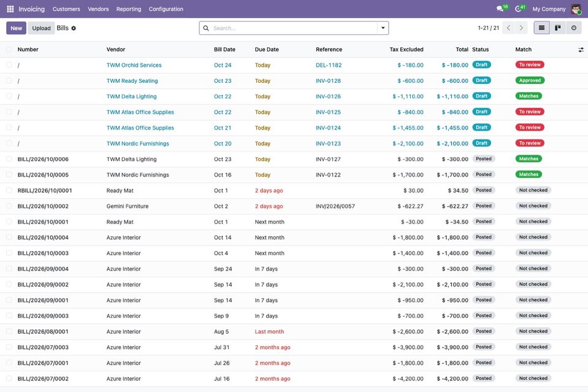Tick the checkbox for BILL/2026/10/0006

pyautogui.click(x=9, y=159)
